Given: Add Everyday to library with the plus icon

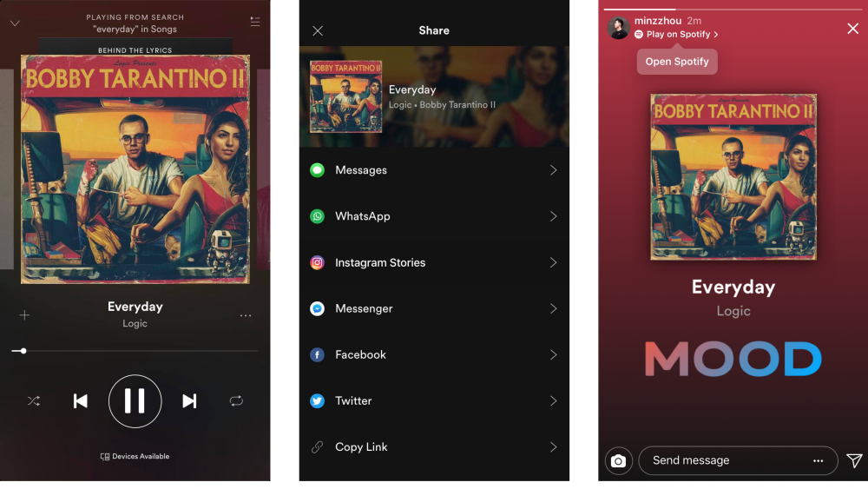Looking at the screenshot, I should [24, 315].
